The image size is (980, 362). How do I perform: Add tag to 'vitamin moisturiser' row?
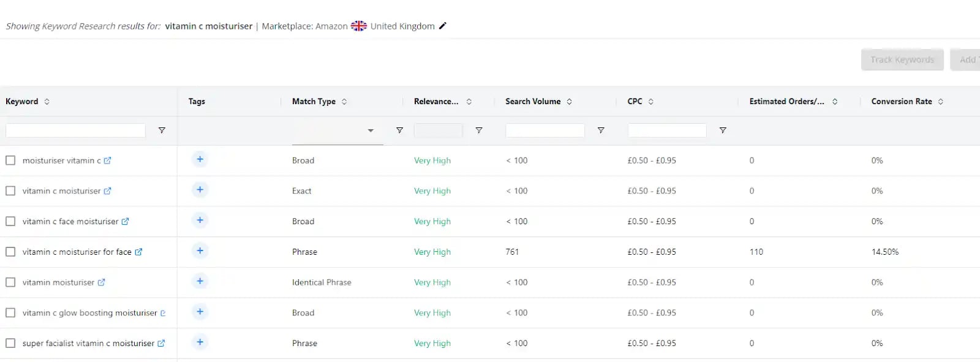[200, 281]
